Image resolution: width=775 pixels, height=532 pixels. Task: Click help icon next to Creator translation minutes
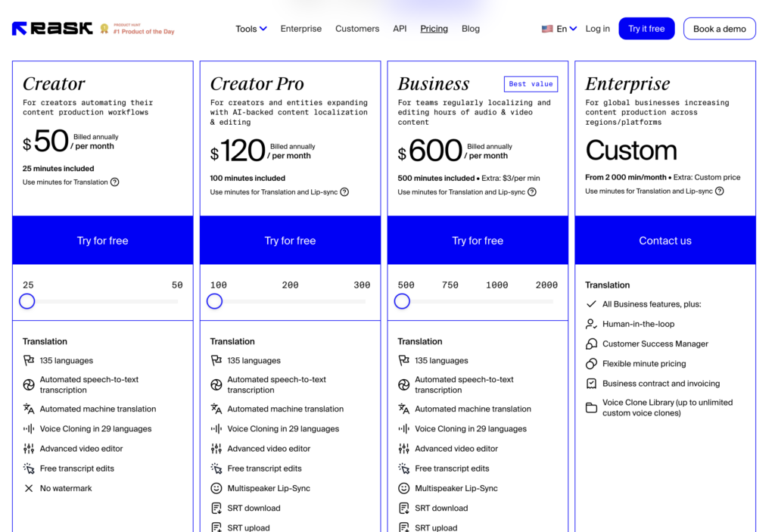tap(115, 182)
